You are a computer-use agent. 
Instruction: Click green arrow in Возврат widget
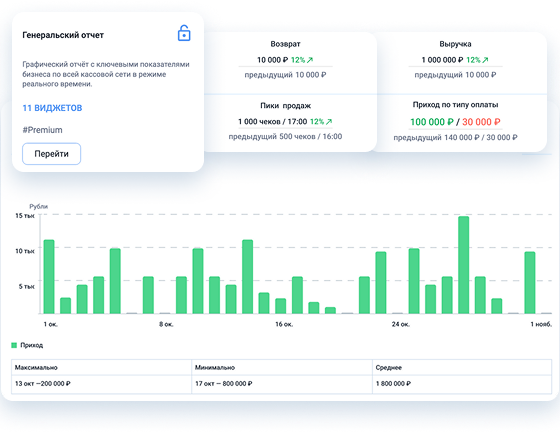click(x=310, y=60)
